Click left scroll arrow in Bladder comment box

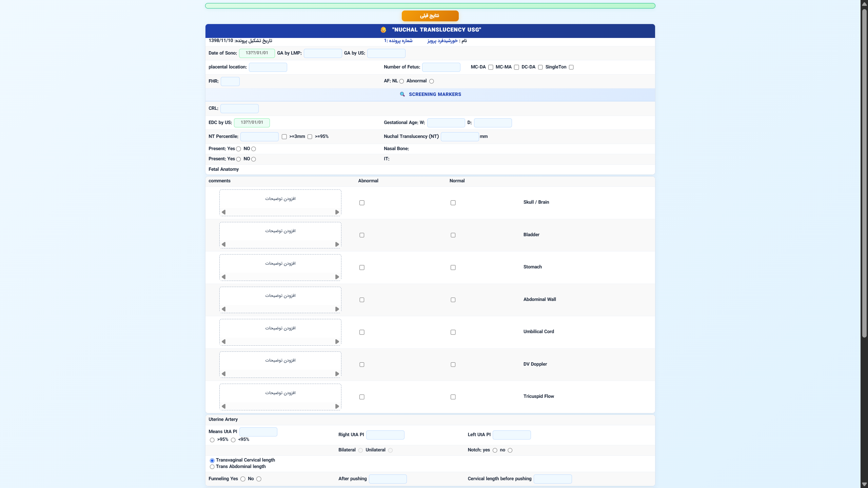point(223,244)
